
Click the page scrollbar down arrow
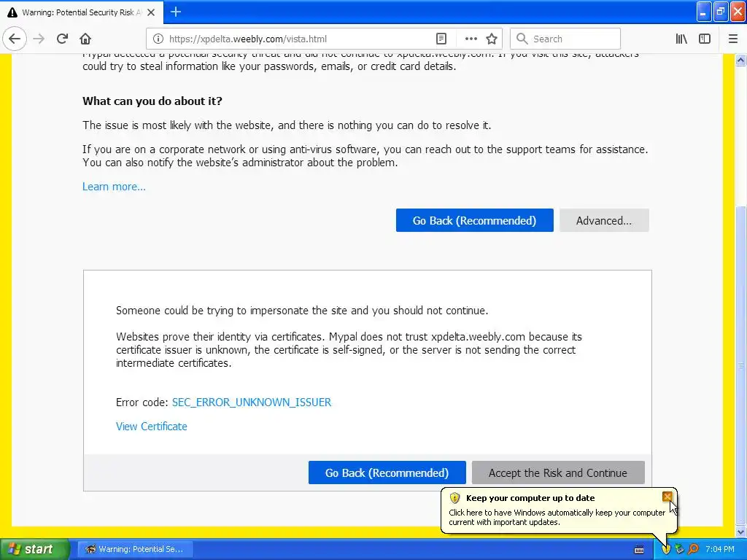pos(740,532)
